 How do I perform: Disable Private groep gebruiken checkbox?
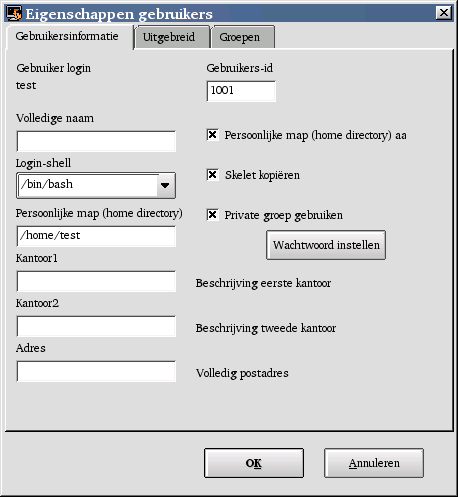click(x=212, y=215)
